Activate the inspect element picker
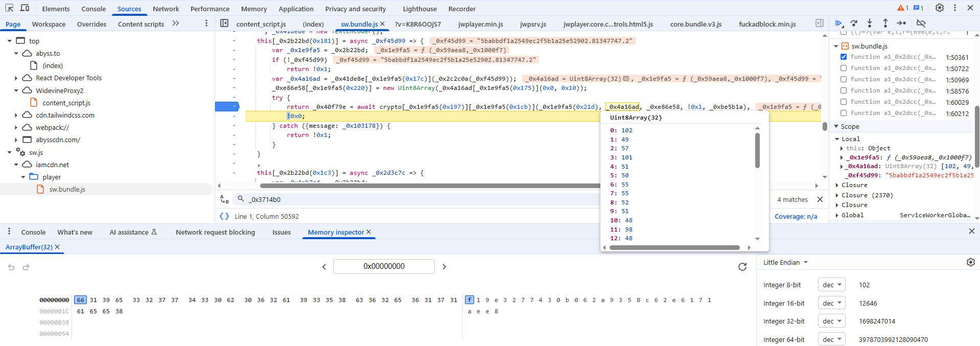The width and height of the screenshot is (980, 346). click(9, 8)
